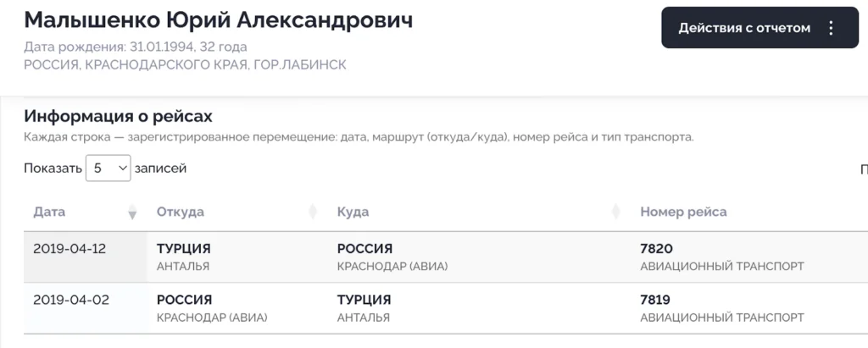Click ТУРЦИЯ origin in the 7820 flight row
The height and width of the screenshot is (348, 868).
(183, 249)
